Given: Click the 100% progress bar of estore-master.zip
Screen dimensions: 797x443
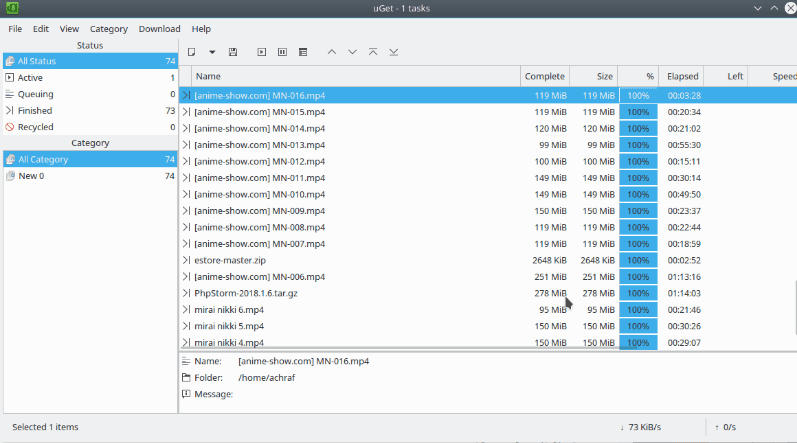Looking at the screenshot, I should [x=638, y=260].
